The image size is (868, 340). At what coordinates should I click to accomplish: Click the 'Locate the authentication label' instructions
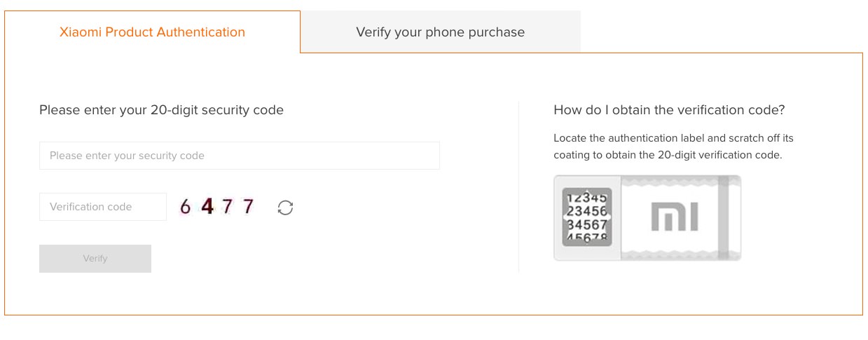click(x=673, y=147)
